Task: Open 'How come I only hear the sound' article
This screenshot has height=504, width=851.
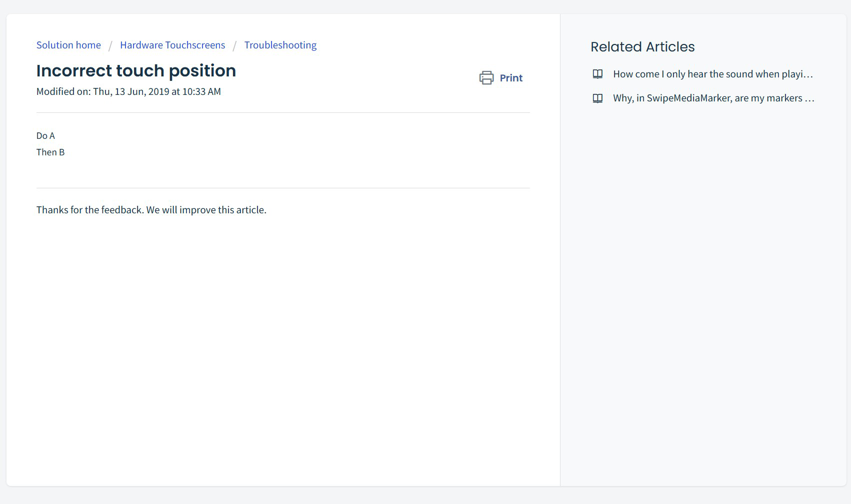Action: click(x=712, y=74)
